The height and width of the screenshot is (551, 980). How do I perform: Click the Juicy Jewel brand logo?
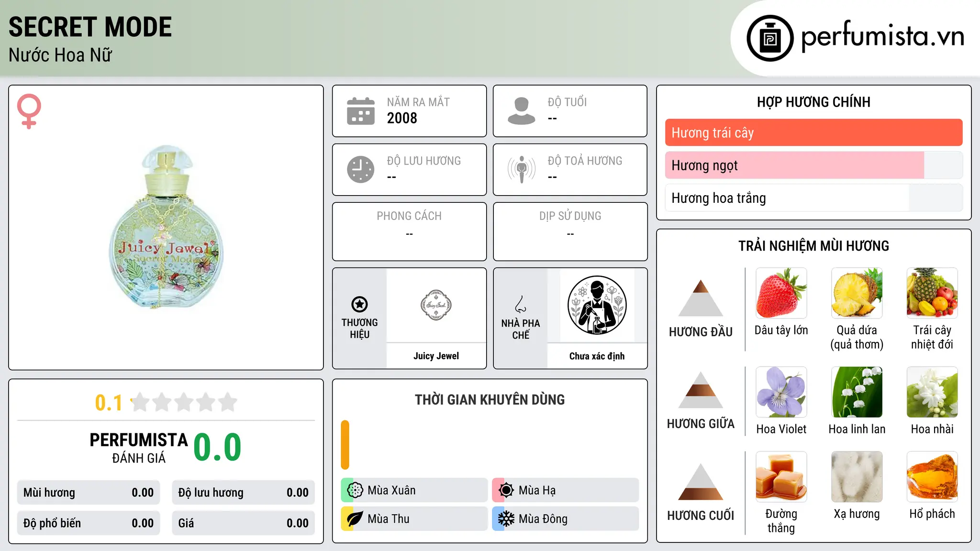[436, 305]
